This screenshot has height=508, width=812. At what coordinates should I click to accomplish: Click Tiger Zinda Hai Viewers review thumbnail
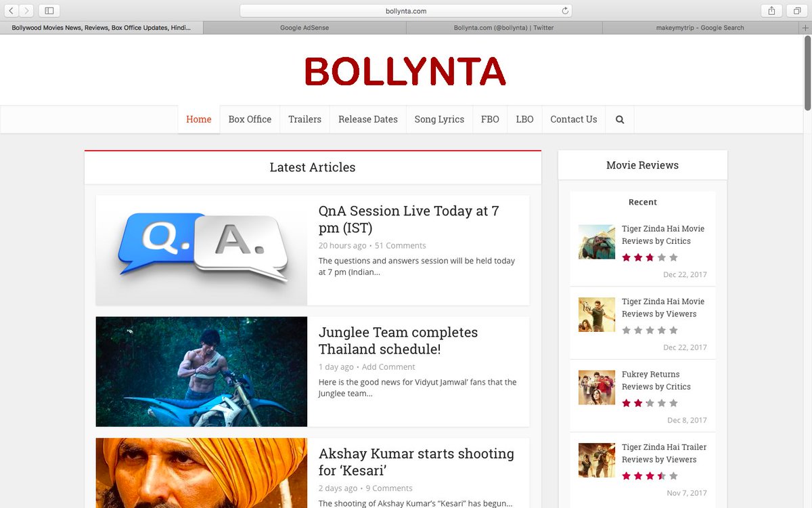[x=597, y=314]
